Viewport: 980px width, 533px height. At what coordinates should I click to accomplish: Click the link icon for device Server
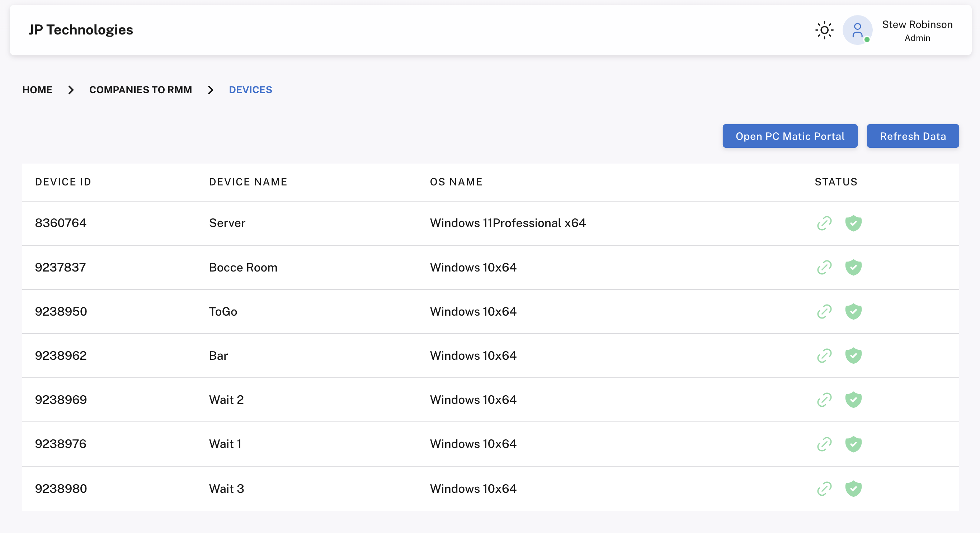(x=824, y=223)
